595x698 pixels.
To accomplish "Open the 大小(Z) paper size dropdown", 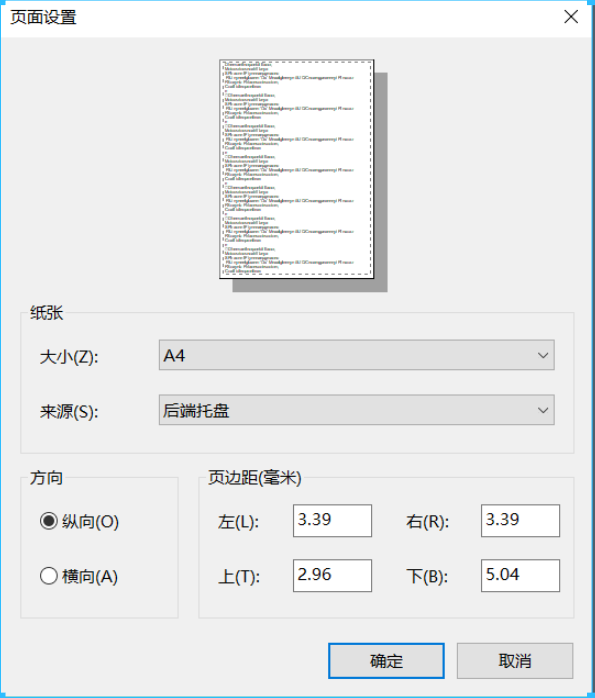I will coord(356,355).
